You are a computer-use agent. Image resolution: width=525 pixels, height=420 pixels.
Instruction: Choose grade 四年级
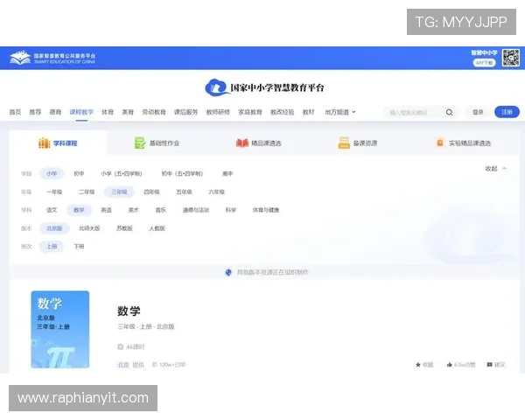tap(151, 192)
